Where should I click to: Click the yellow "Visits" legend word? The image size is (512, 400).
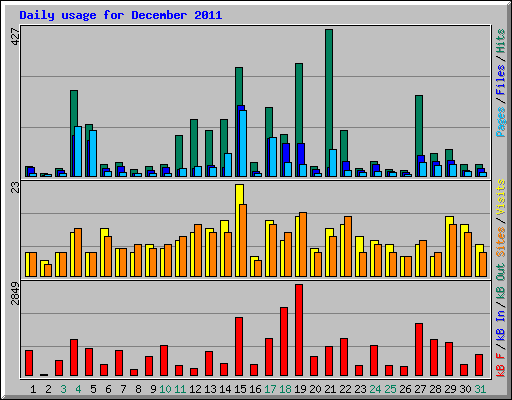pyautogui.click(x=500, y=197)
